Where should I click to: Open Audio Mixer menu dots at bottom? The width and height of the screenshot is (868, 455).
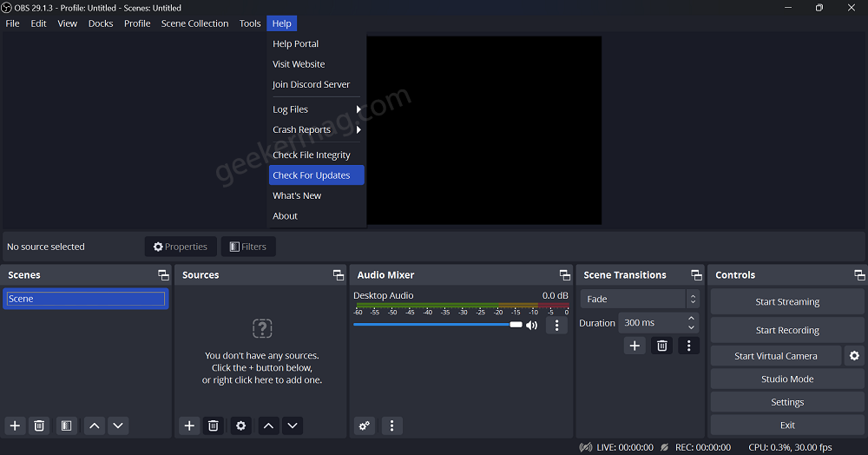[x=392, y=425]
